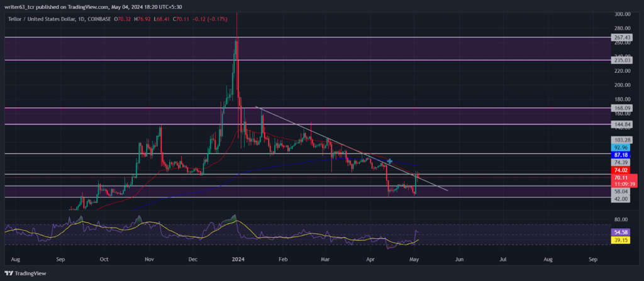Click the purple 54.58 RSI value label
This screenshot has width=644, height=281.
620,232
